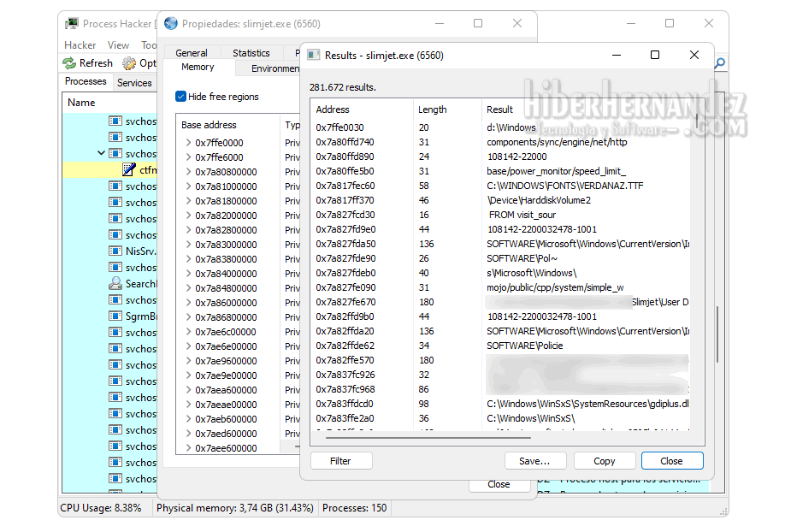Sort processes by the Name column header
The height and width of the screenshot is (532, 785).
[109, 103]
